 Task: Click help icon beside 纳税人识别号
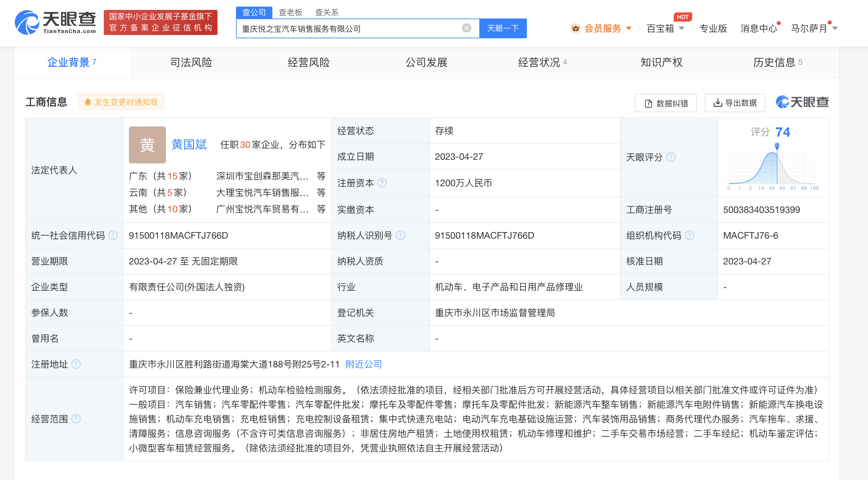(400, 235)
